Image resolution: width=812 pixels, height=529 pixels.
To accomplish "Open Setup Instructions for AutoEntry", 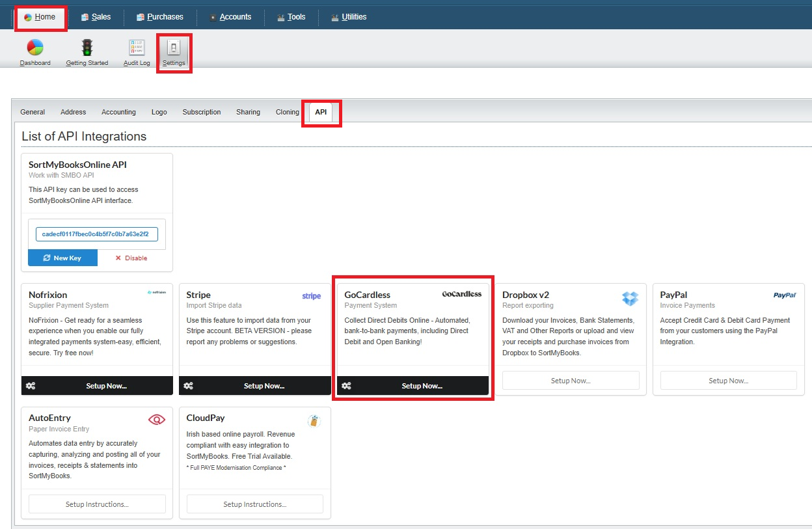I will pyautogui.click(x=97, y=504).
